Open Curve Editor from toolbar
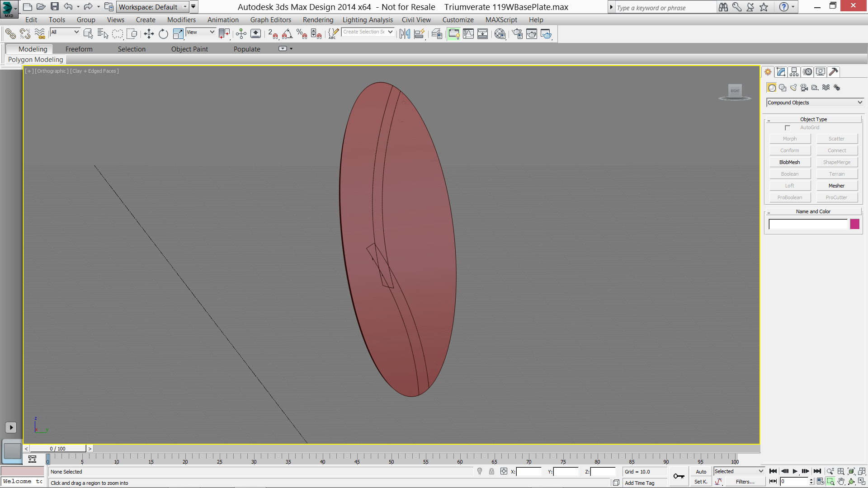The image size is (868, 488). click(468, 33)
